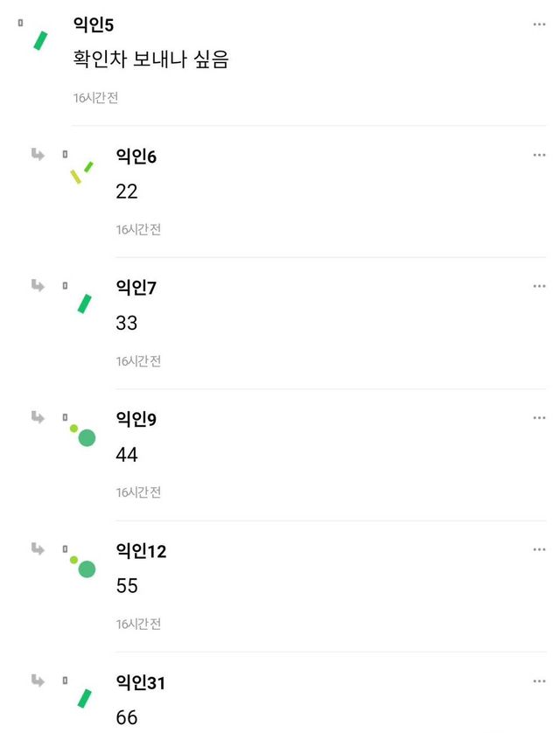Open the more options menu for 익인5's comment
This screenshot has height=733, width=560.
coord(539,24)
